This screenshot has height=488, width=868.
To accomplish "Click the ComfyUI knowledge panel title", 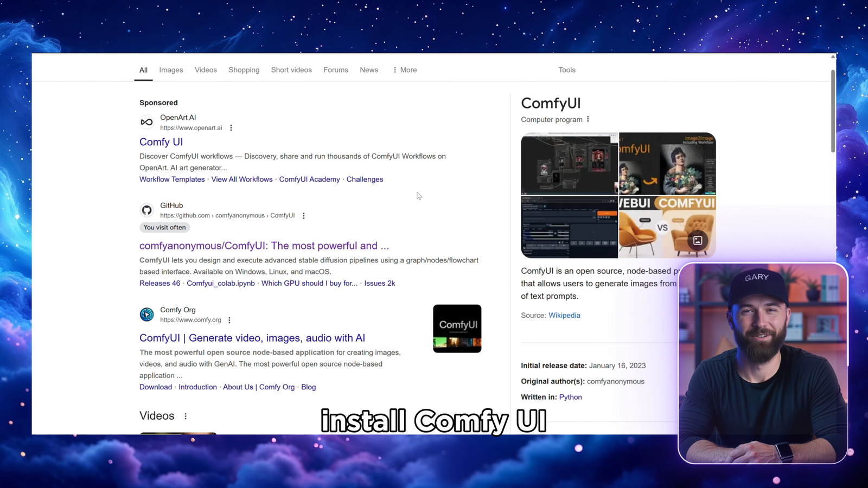I will tap(551, 103).
